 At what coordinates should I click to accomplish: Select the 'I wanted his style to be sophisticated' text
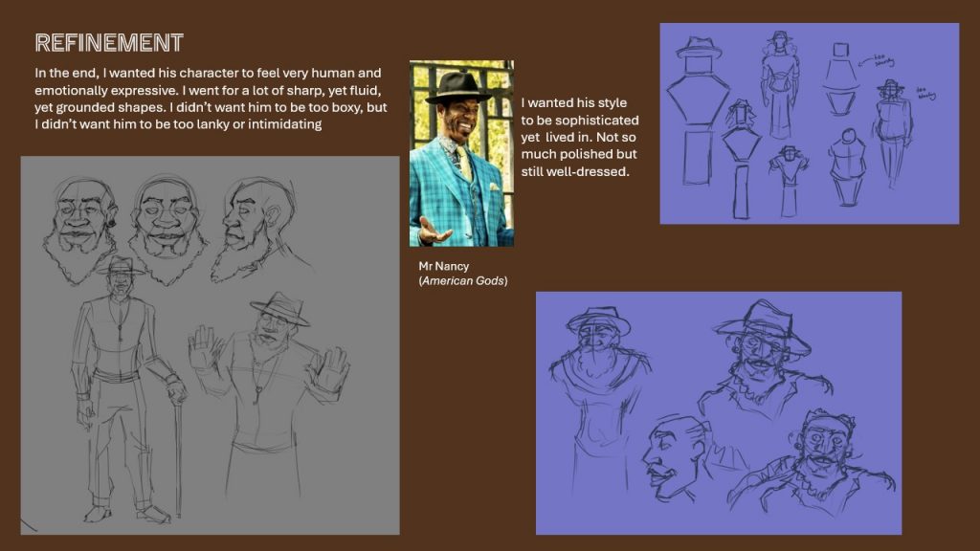[580, 137]
